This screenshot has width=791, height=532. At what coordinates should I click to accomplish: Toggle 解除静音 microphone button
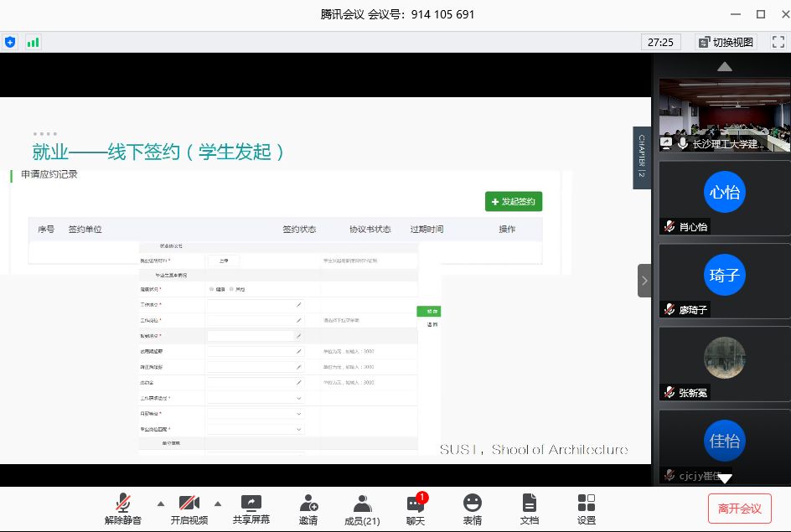(123, 509)
